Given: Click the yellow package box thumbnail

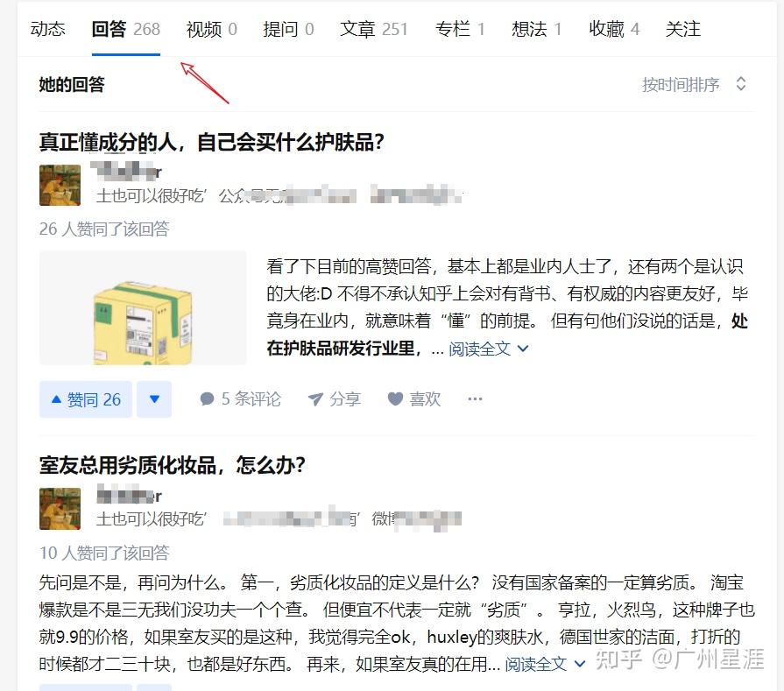Looking at the screenshot, I should coord(143,308).
